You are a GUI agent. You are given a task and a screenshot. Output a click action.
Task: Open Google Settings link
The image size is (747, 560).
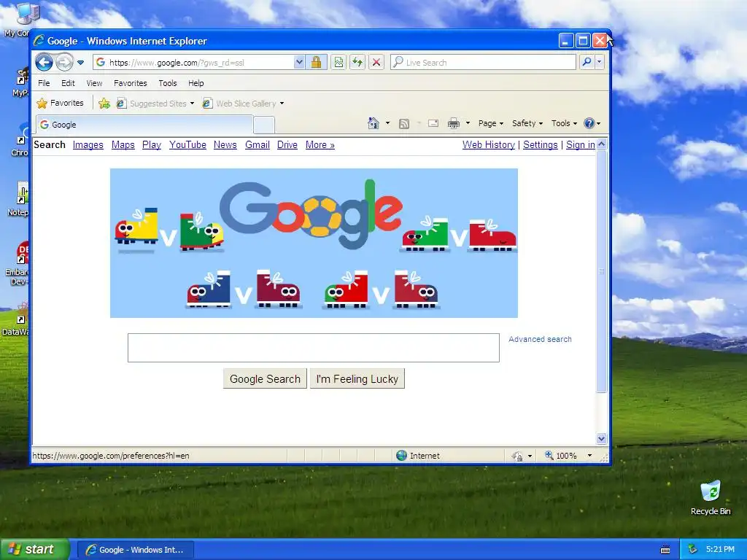tap(541, 145)
